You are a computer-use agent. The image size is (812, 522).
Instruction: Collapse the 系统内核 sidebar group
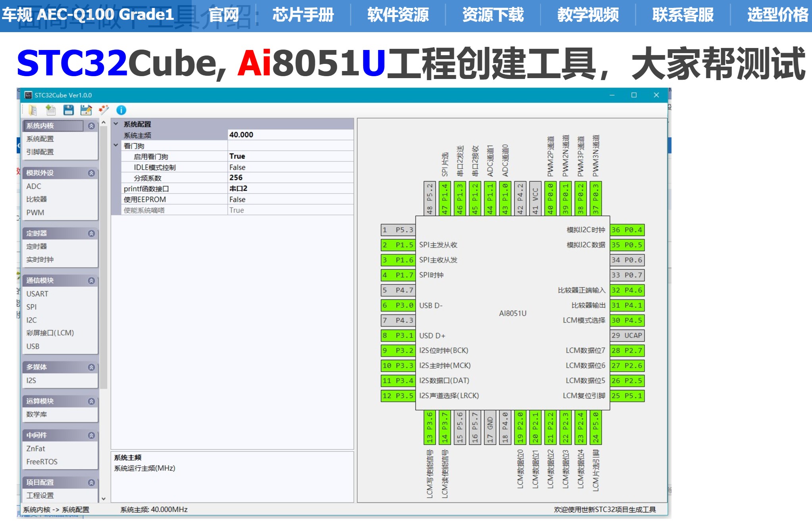[x=91, y=126]
